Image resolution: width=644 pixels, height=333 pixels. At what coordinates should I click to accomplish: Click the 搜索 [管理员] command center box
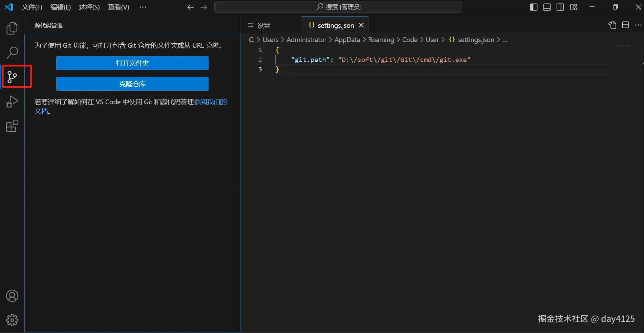click(x=338, y=7)
